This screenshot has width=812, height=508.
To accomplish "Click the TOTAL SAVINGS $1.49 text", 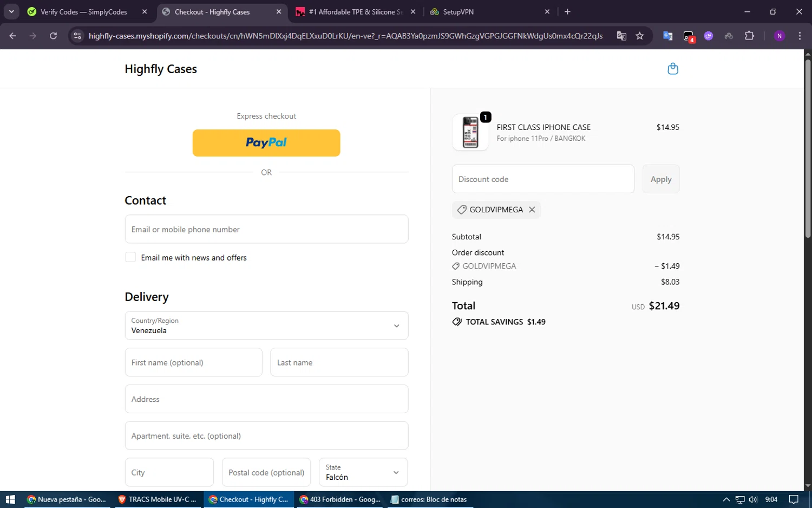I will point(506,322).
